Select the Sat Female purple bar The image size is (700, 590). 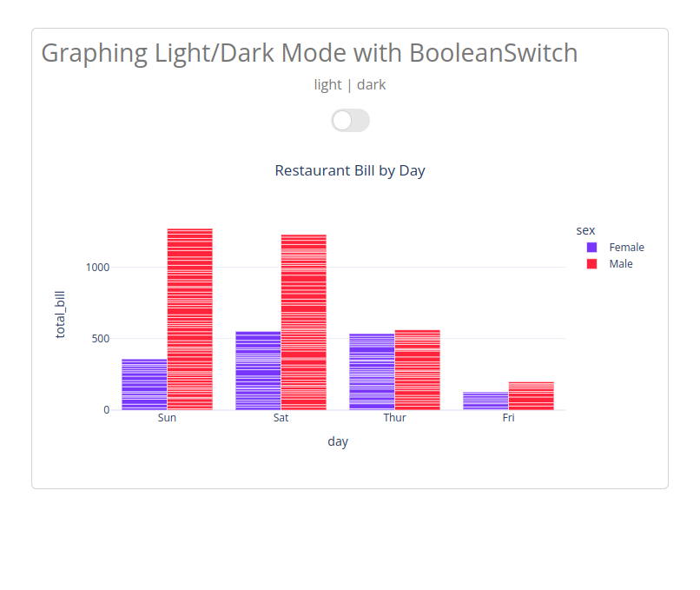point(258,371)
